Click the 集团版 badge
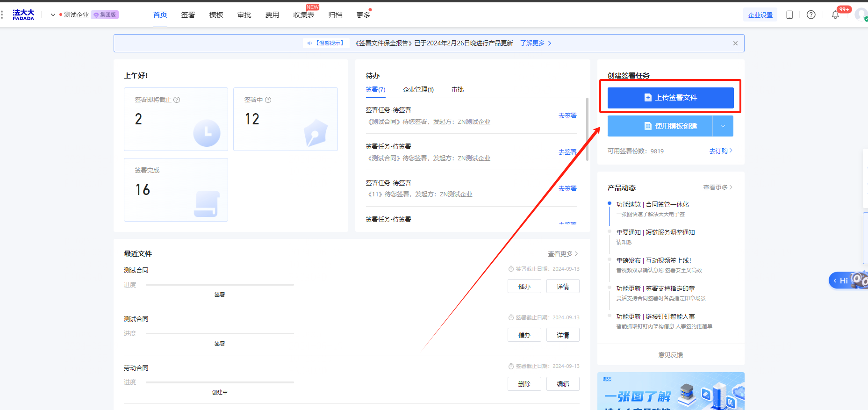The height and width of the screenshot is (410, 868). (x=105, y=15)
